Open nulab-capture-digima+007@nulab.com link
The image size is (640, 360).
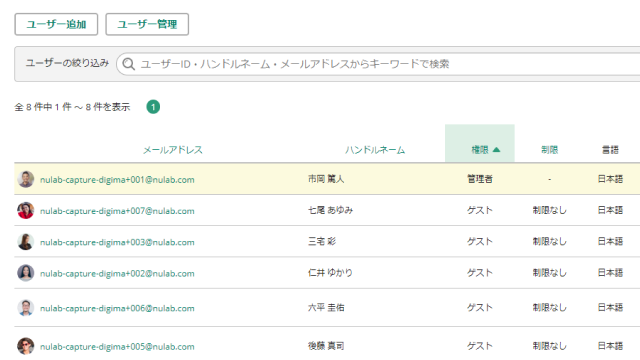[x=117, y=211]
